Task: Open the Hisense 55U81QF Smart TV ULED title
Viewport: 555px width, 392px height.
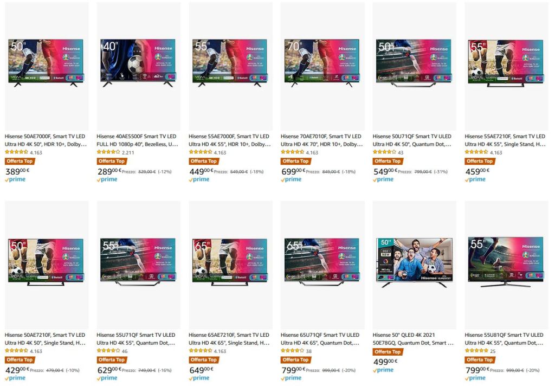Action: pyautogui.click(x=504, y=339)
